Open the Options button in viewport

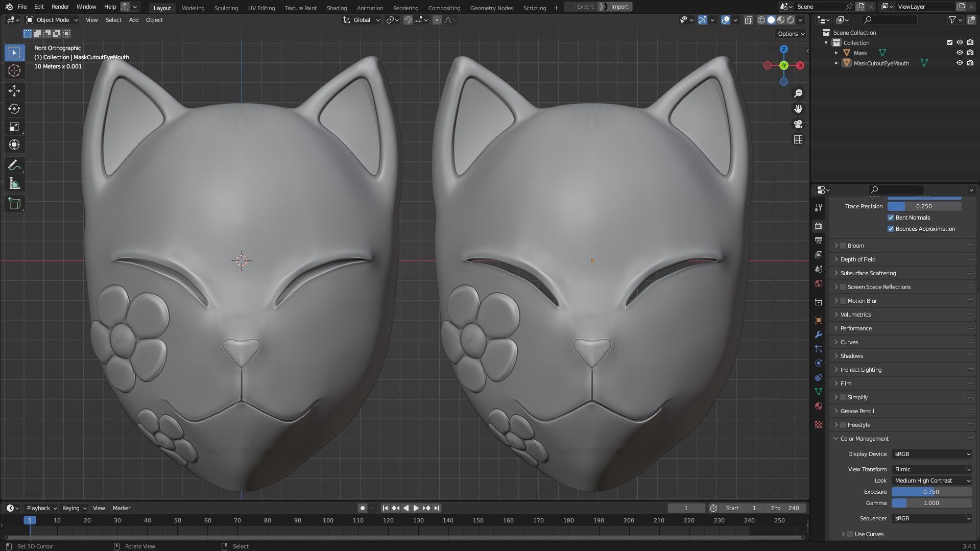[791, 34]
